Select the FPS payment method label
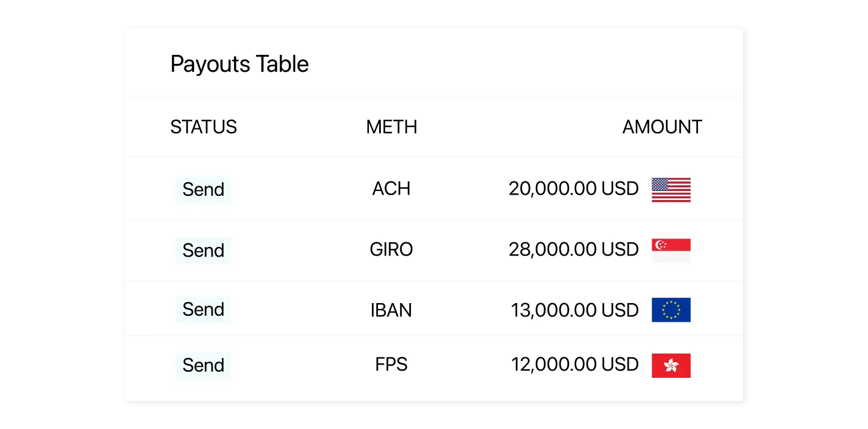868x429 pixels. pos(391,365)
